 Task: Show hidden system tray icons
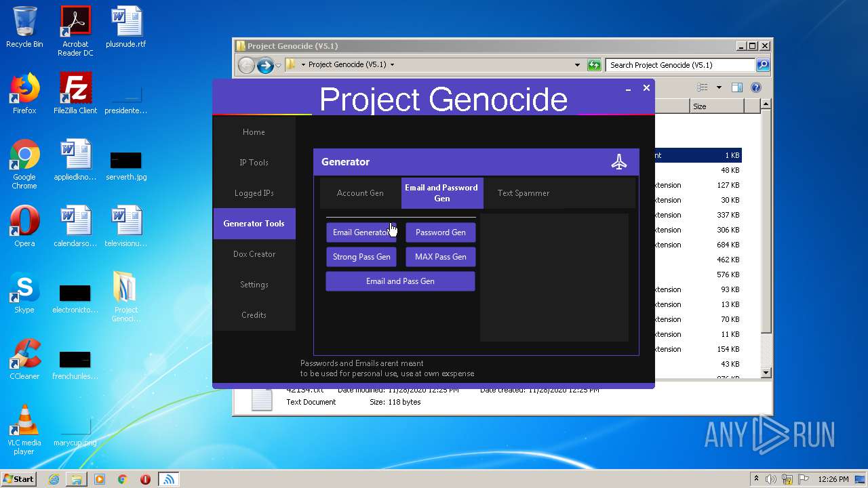[757, 479]
